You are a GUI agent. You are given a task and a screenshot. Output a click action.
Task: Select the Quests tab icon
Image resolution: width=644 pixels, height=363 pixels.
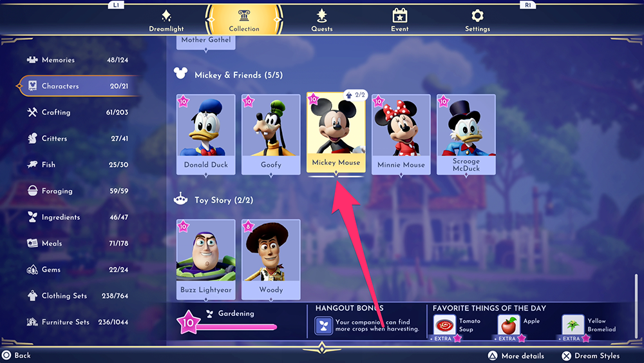point(322,15)
